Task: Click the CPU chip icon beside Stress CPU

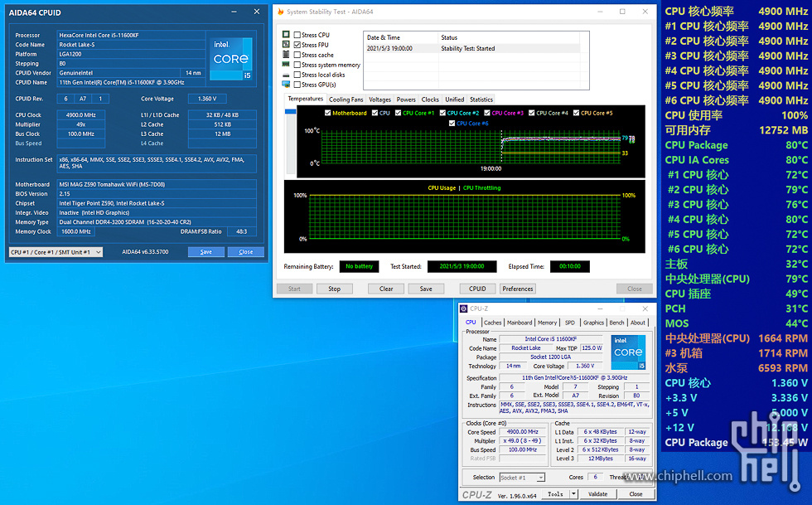Action: (x=286, y=35)
